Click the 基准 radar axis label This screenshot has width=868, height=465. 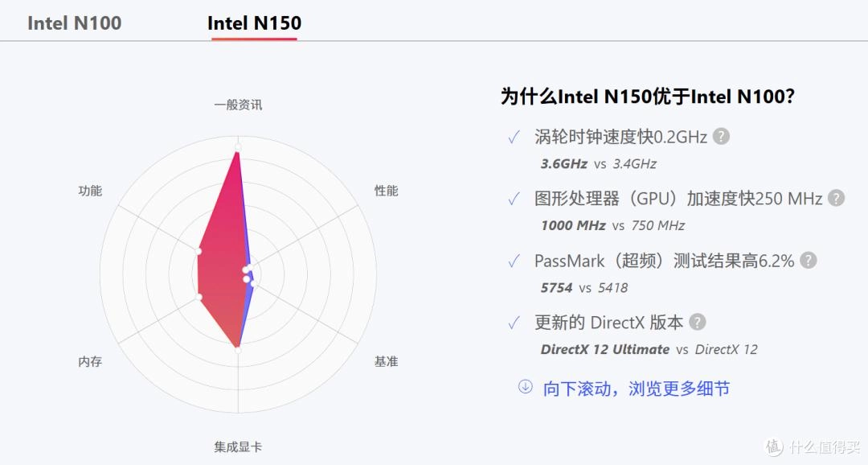click(386, 361)
